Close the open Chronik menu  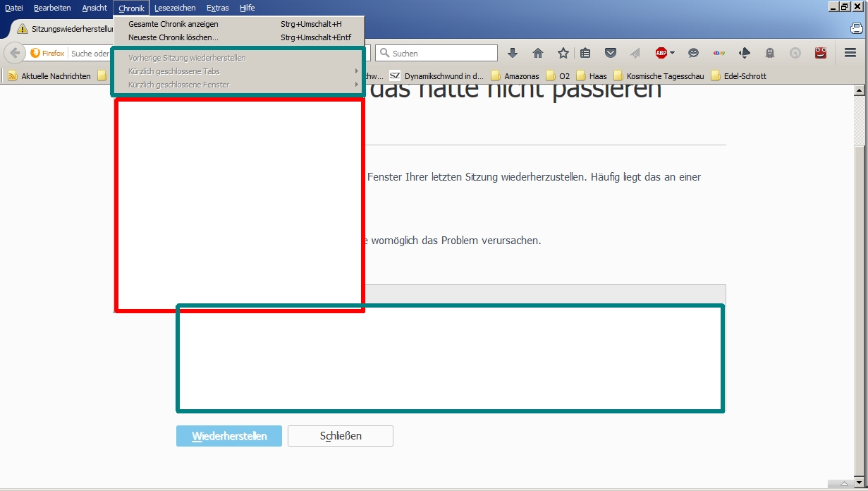[x=131, y=8]
